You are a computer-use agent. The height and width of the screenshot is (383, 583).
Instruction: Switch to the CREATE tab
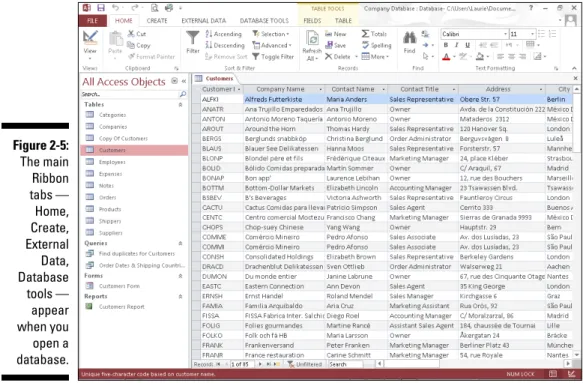pos(157,21)
